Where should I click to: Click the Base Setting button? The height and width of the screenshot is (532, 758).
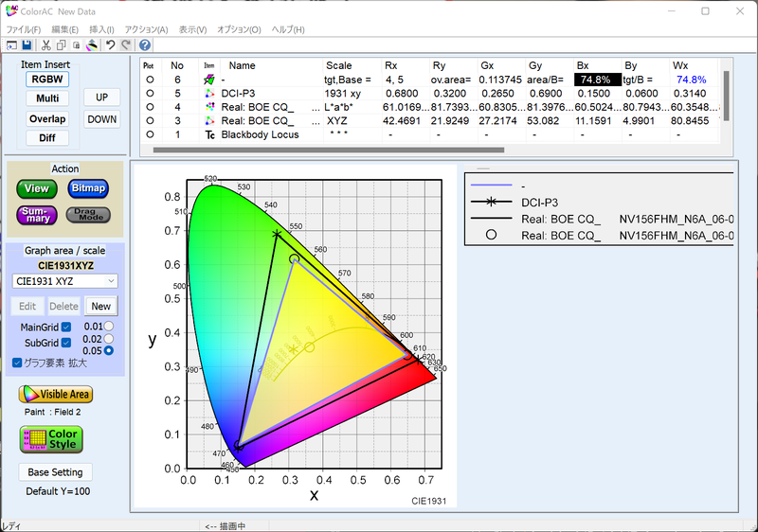[x=55, y=472]
